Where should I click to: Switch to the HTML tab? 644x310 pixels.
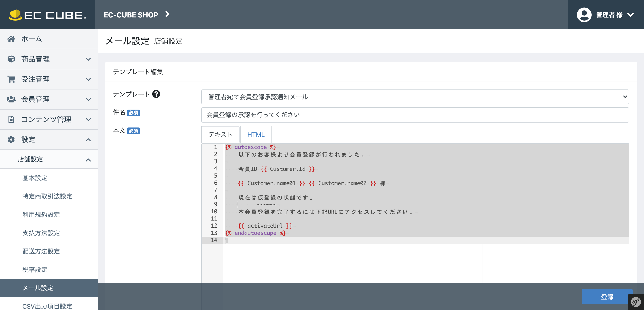(256, 135)
